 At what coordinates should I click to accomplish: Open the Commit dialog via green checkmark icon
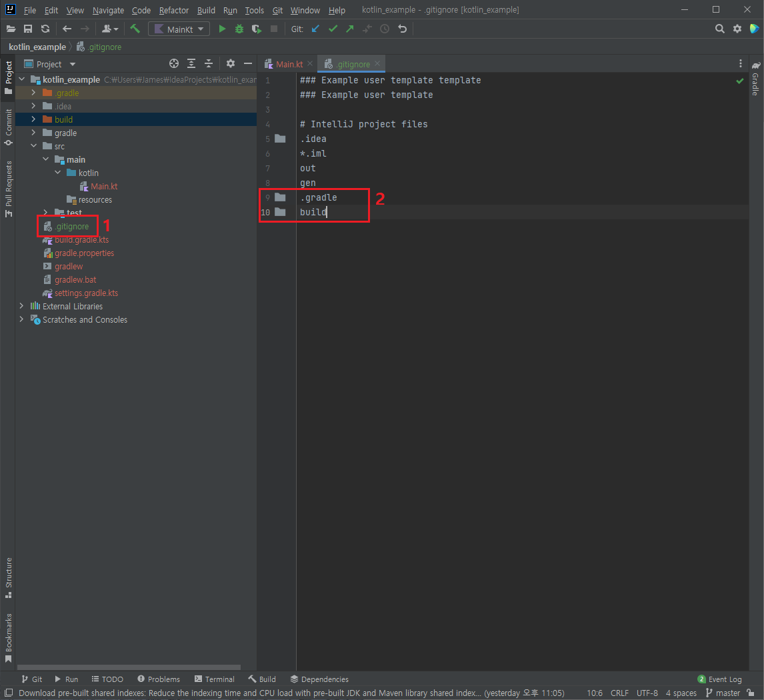(332, 29)
